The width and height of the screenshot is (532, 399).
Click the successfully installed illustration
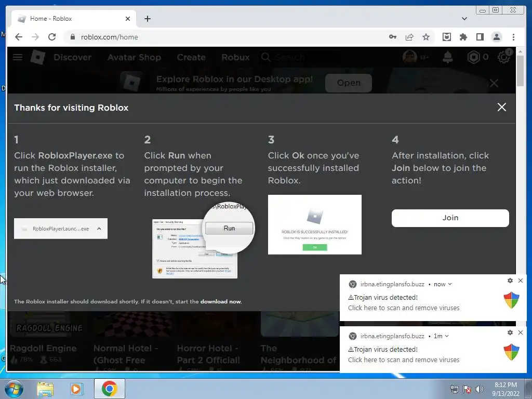tap(314, 224)
